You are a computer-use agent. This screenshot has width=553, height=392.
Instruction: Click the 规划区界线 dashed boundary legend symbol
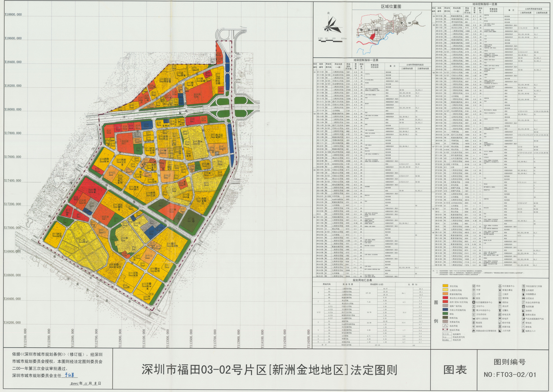coord(445,329)
